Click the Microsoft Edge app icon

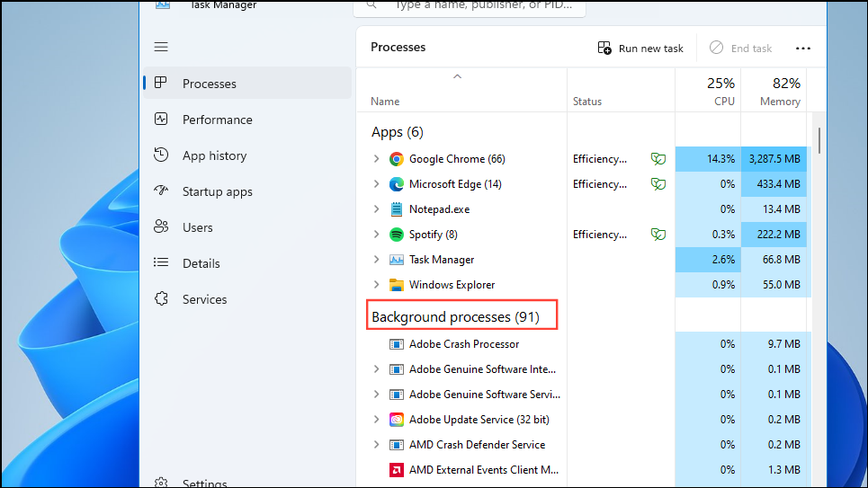click(x=397, y=184)
